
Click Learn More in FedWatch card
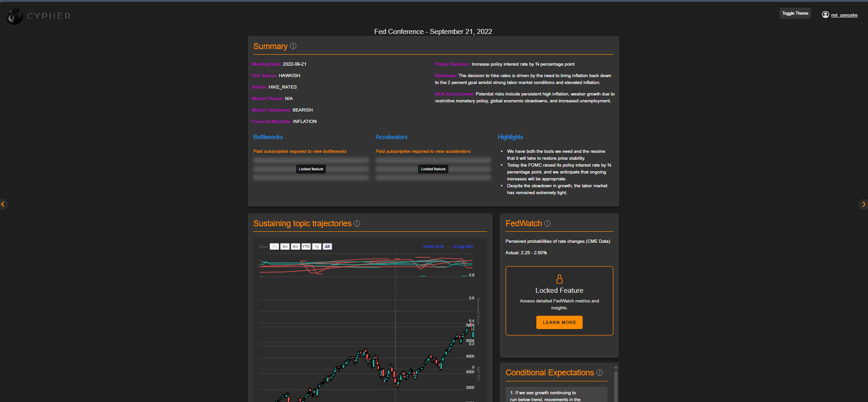pos(559,322)
